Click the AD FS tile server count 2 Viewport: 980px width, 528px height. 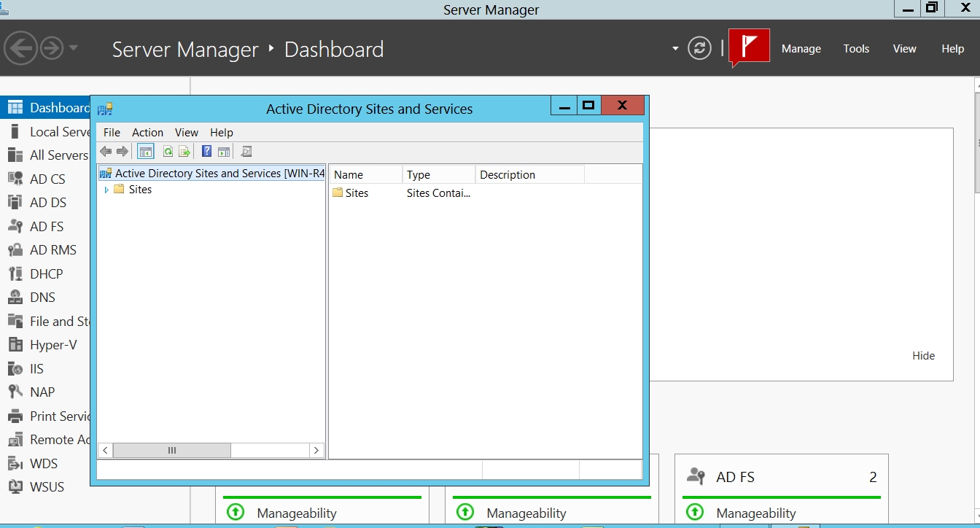(873, 478)
